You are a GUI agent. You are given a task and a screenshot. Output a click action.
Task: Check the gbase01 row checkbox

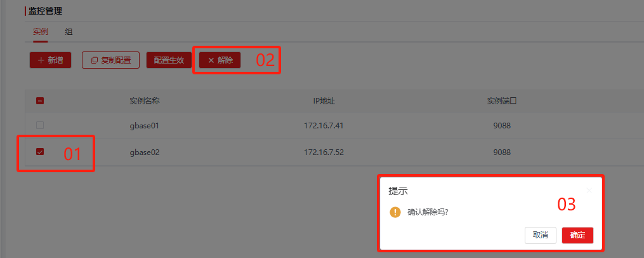click(40, 125)
